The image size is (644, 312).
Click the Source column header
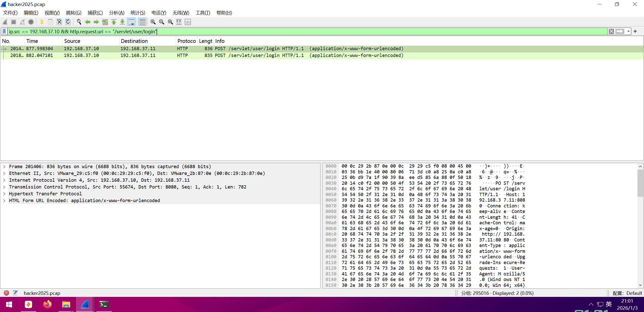pos(72,41)
